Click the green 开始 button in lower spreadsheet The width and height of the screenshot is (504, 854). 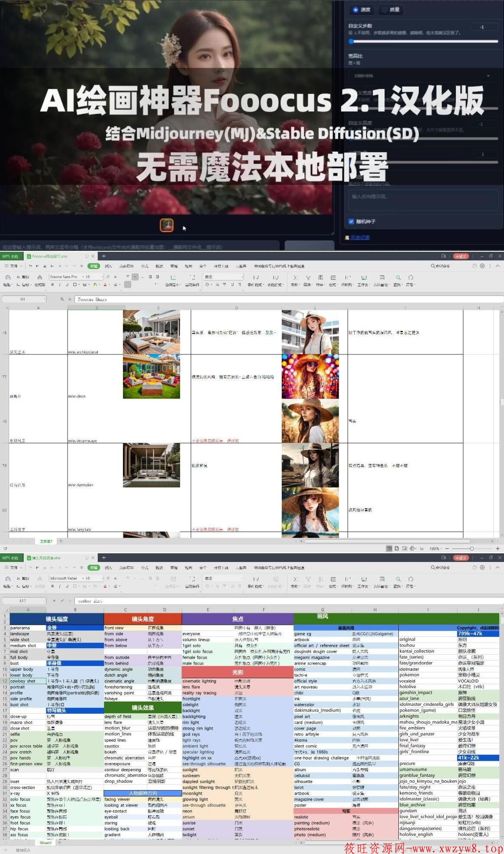point(94,568)
